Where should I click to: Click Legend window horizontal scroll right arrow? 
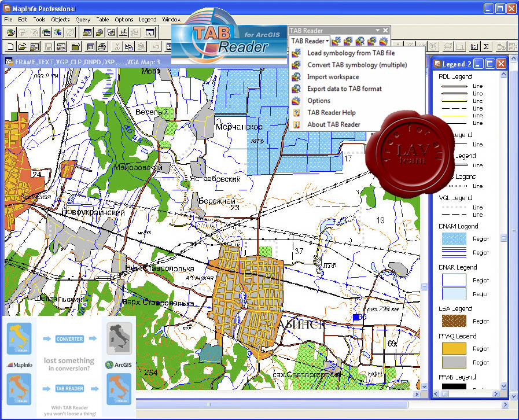tap(496, 393)
